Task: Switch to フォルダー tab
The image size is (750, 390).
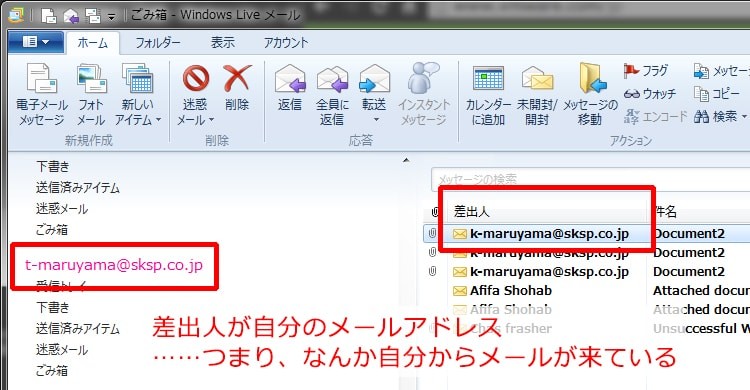Action: coord(158,43)
